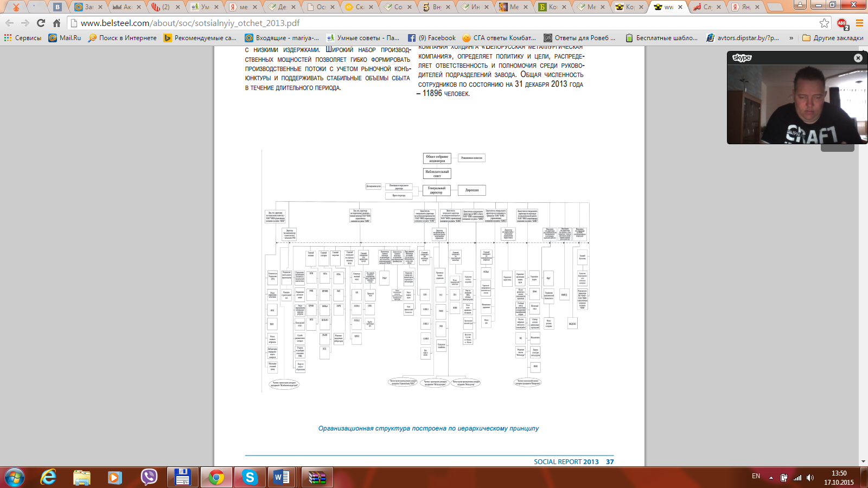Screen dimensions: 868x488
Task: Click the Skype video call thumbnail
Action: click(x=796, y=104)
